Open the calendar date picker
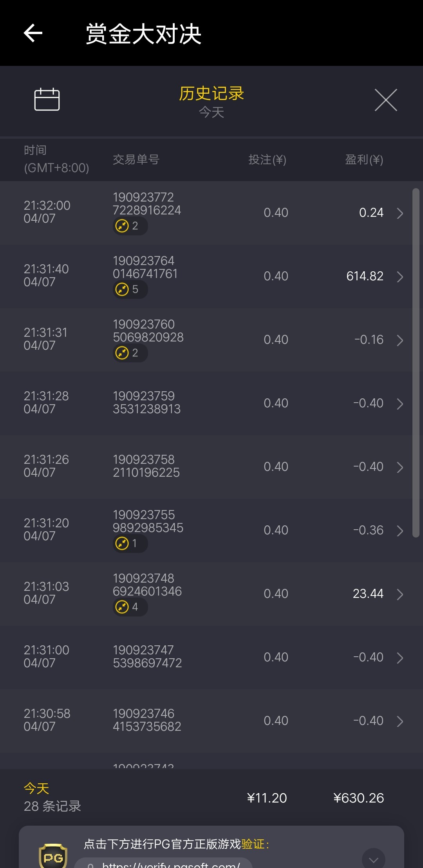 (x=47, y=100)
